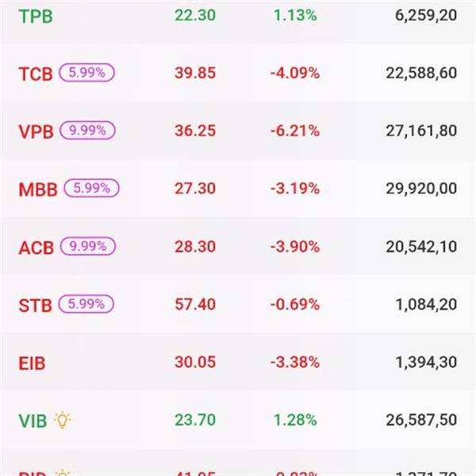Image resolution: width=476 pixels, height=476 pixels.
Task: Open stock details for VPB ticker
Action: pyautogui.click(x=36, y=132)
